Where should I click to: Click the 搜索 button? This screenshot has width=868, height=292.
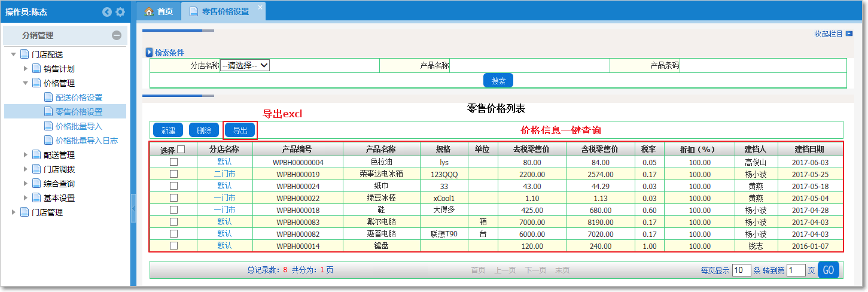(x=498, y=80)
